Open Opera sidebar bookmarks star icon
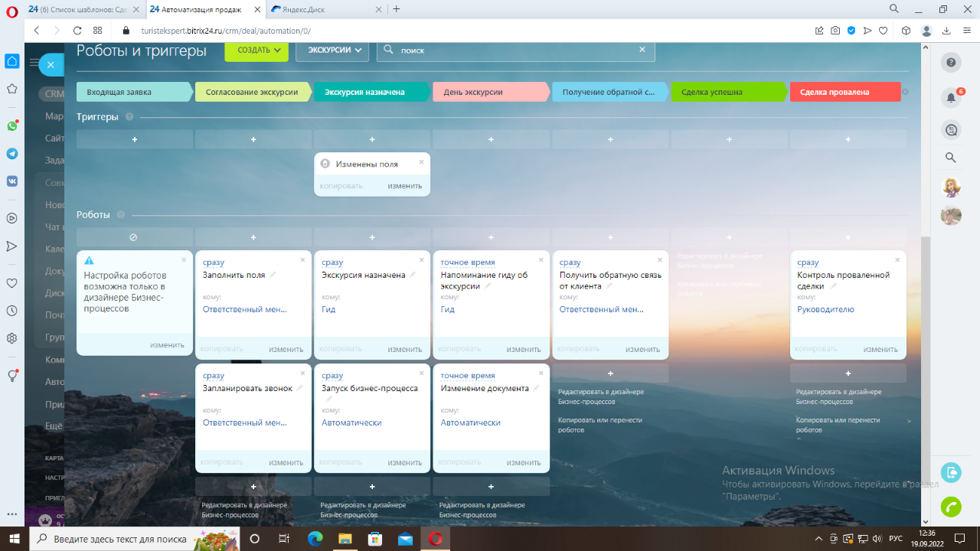This screenshot has height=551, width=980. click(x=11, y=89)
